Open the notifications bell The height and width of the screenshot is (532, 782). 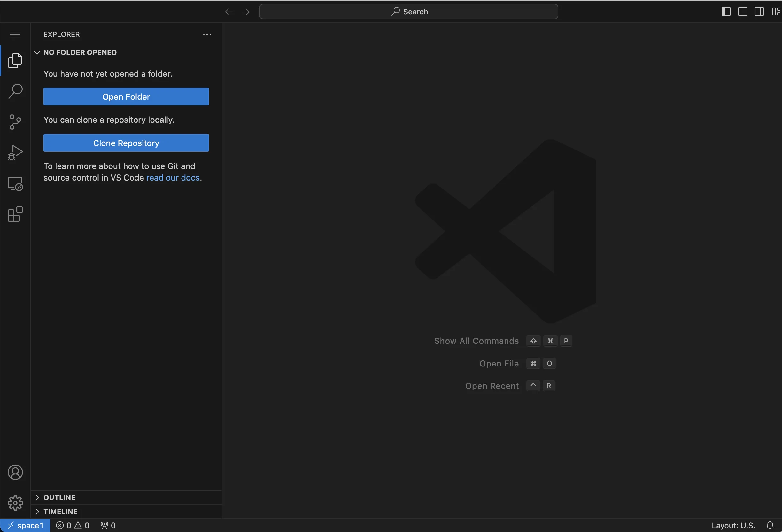coord(770,525)
